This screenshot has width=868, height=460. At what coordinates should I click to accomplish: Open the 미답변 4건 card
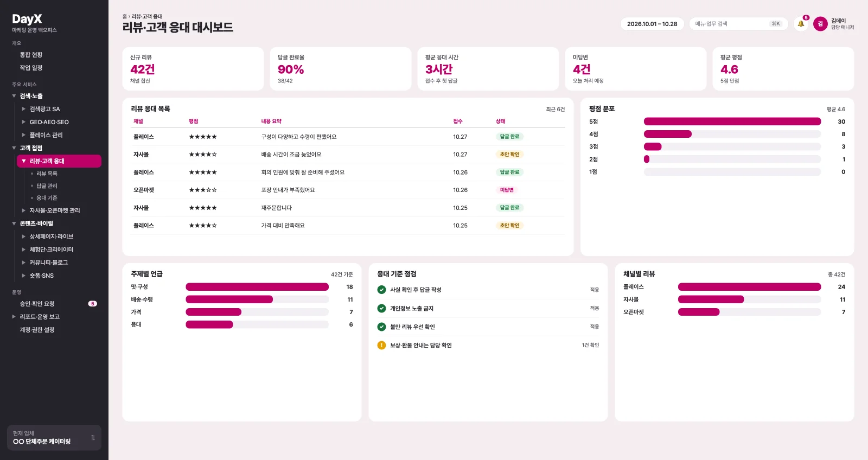(x=636, y=69)
